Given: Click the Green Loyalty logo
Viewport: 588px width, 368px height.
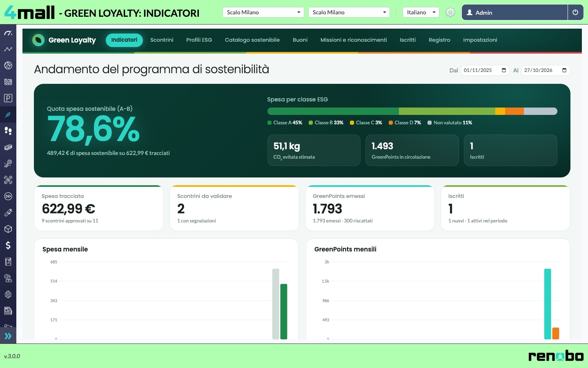Looking at the screenshot, I should [64, 40].
